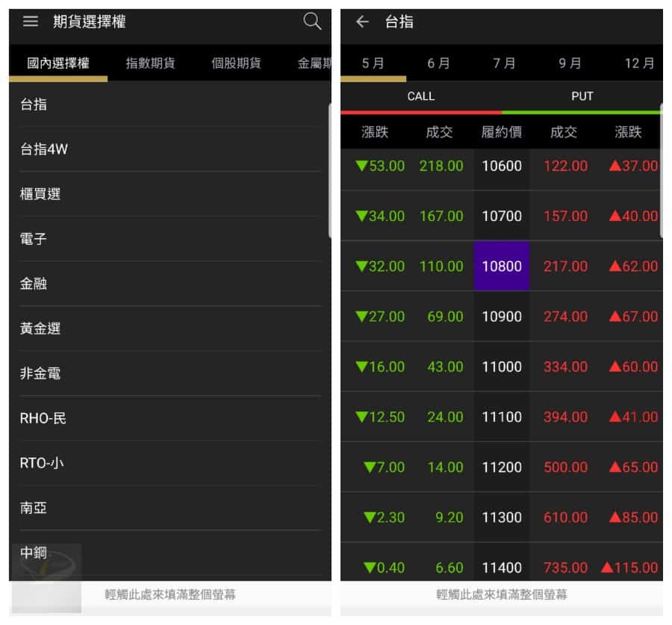Switch to the CALL side
Viewport: 672px width, 625px height.
coord(420,96)
